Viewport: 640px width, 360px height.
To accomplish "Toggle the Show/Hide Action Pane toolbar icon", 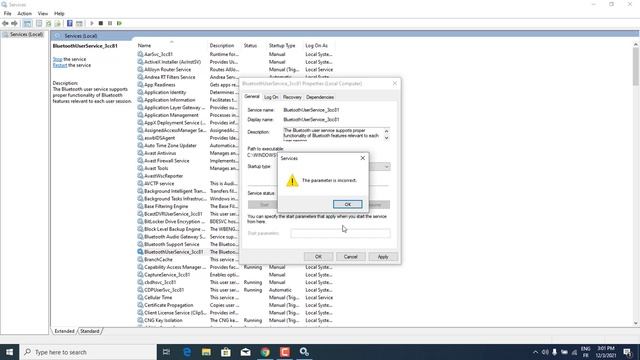I will (79, 24).
